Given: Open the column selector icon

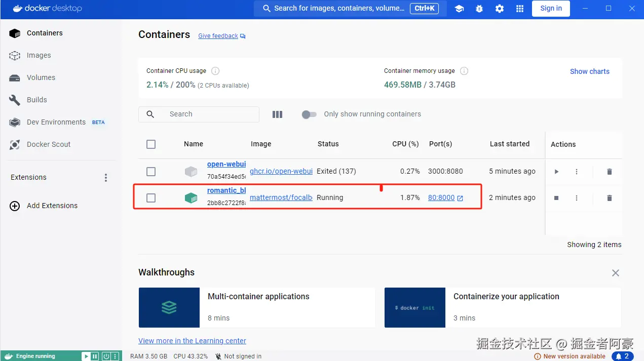Looking at the screenshot, I should (277, 114).
